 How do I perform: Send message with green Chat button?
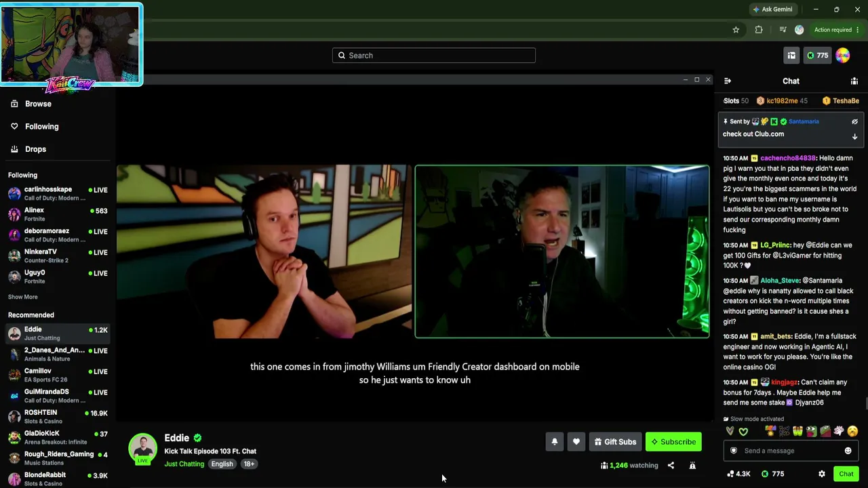[846, 474]
